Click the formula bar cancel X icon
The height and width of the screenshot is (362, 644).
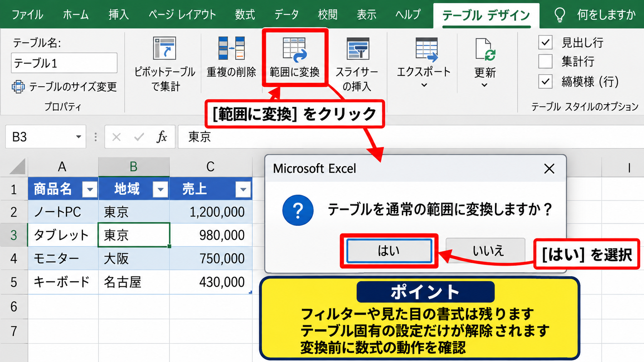[116, 137]
